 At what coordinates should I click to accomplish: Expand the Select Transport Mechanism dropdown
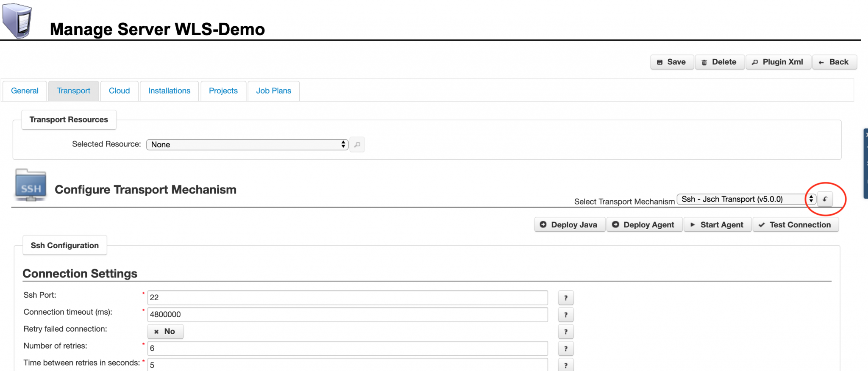point(746,199)
